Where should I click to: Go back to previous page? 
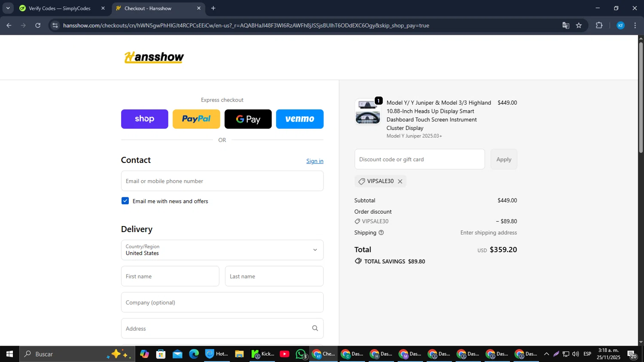(x=9, y=25)
